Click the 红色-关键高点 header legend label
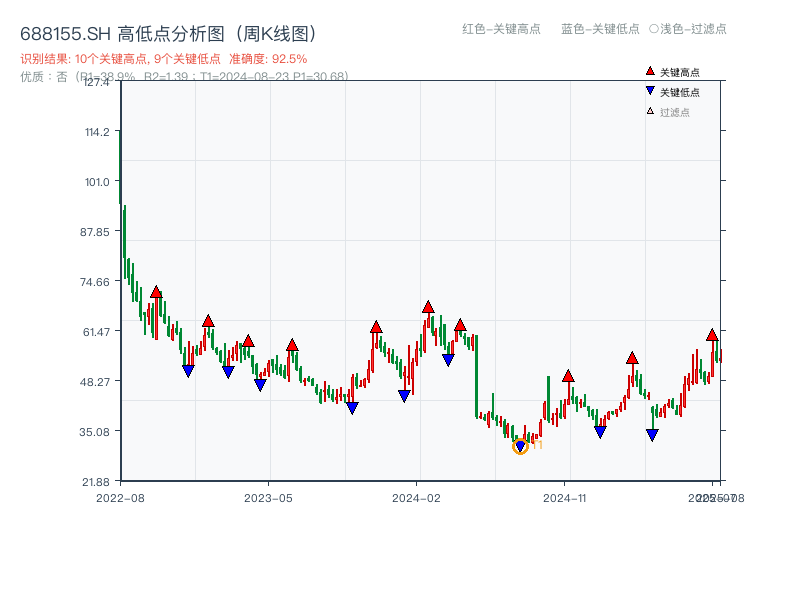The height and width of the screenshot is (600, 800). pos(501,29)
